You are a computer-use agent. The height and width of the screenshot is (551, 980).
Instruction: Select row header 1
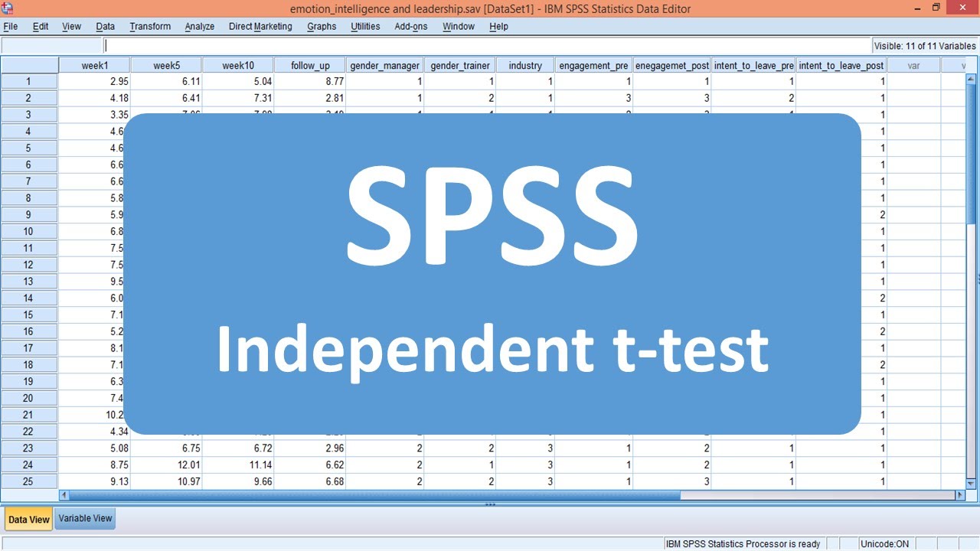pos(29,81)
